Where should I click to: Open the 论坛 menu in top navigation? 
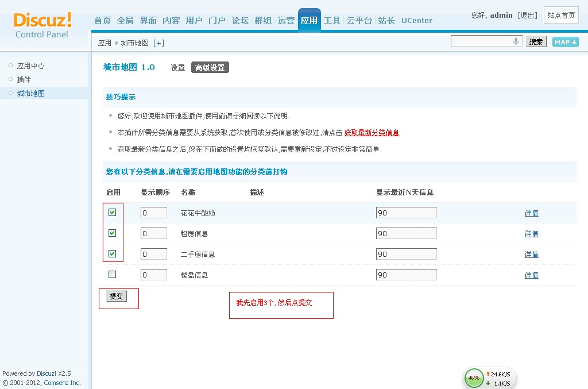240,21
